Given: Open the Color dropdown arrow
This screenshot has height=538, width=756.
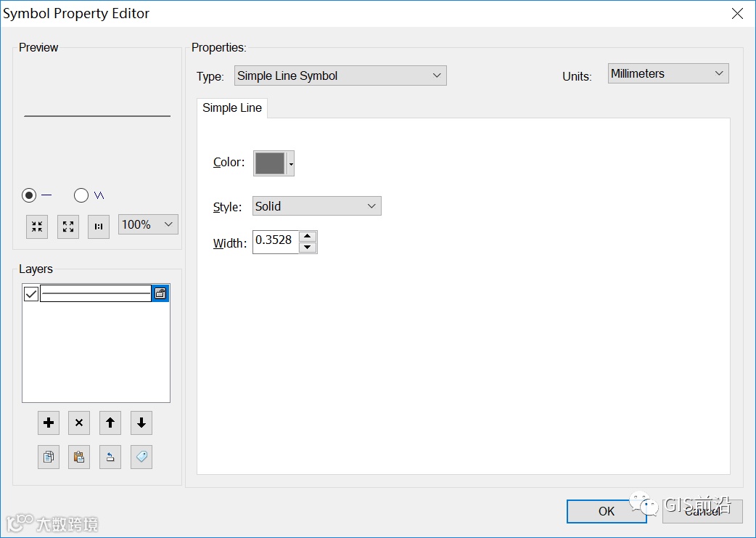Looking at the screenshot, I should point(291,163).
